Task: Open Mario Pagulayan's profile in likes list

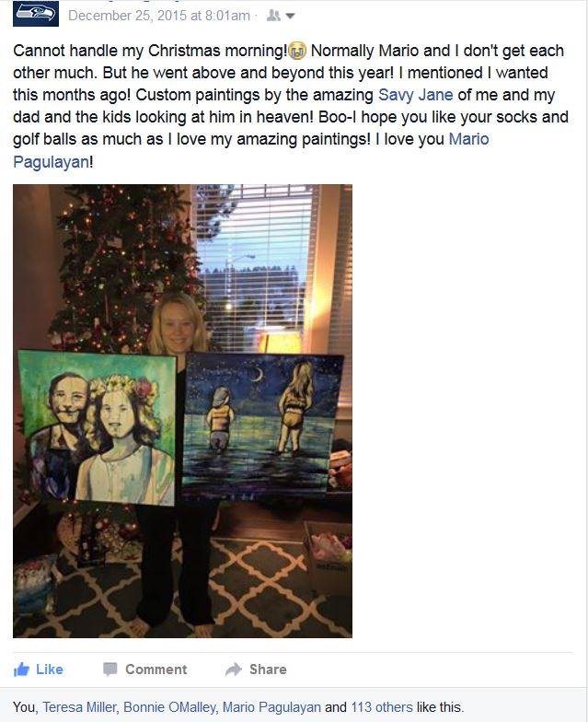Action: (271, 707)
